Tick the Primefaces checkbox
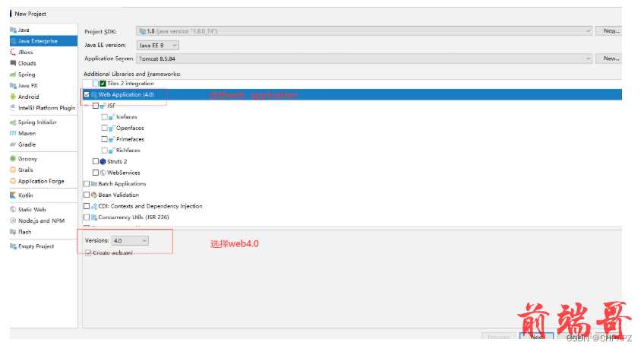The width and height of the screenshot is (644, 349). click(x=105, y=139)
